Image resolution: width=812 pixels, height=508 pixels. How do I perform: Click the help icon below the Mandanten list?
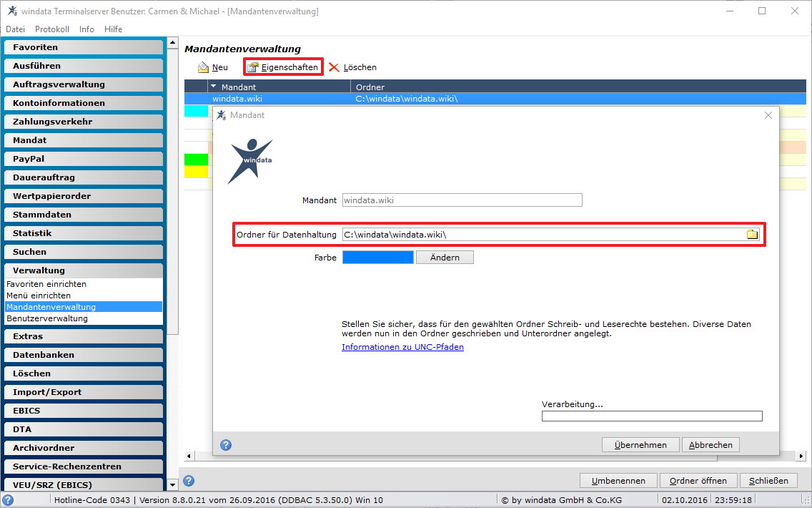point(189,481)
